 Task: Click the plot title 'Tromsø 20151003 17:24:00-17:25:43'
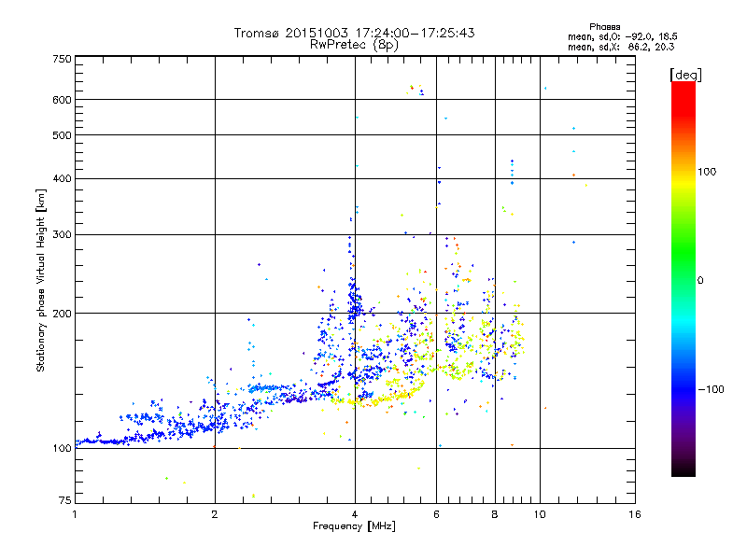pos(354,33)
